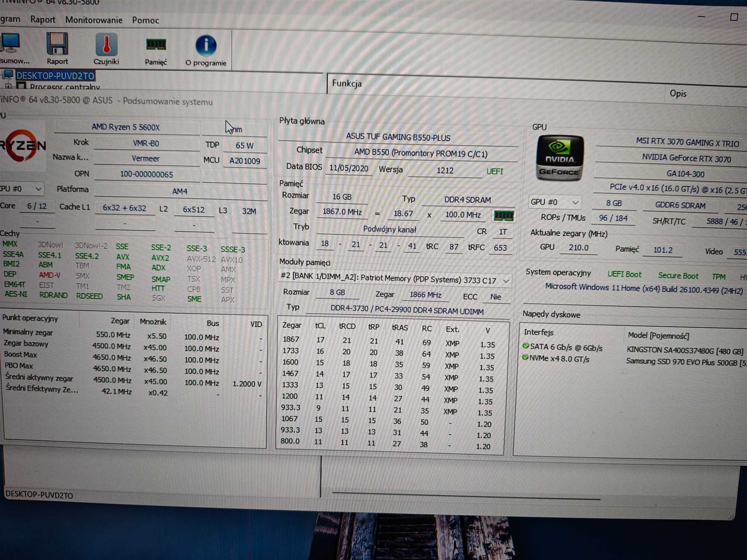Click the tRFC 653 value
This screenshot has width=747, height=560.
click(x=500, y=248)
